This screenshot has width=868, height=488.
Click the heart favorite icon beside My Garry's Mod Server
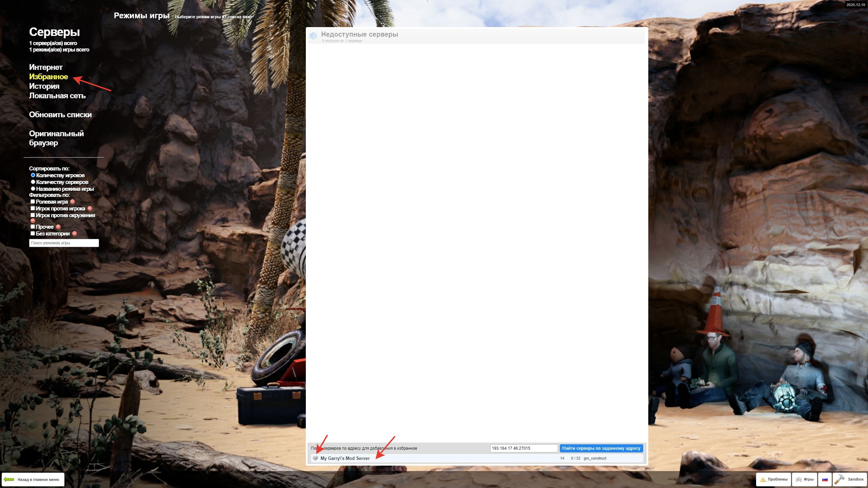point(315,458)
